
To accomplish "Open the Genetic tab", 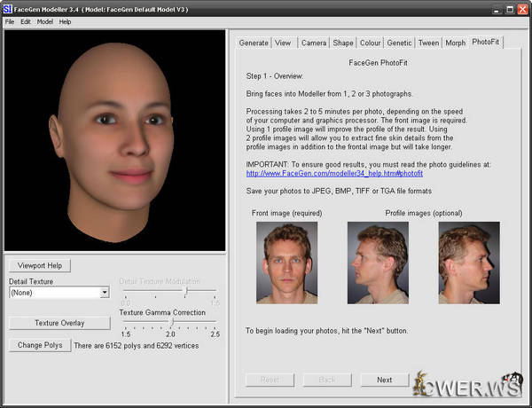I will [400, 43].
